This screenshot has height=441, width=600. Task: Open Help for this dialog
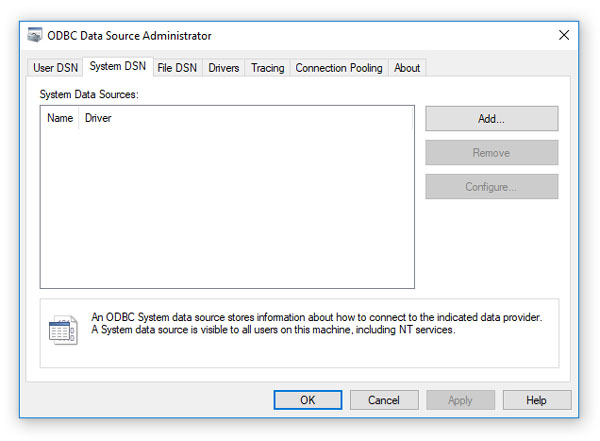click(x=537, y=400)
